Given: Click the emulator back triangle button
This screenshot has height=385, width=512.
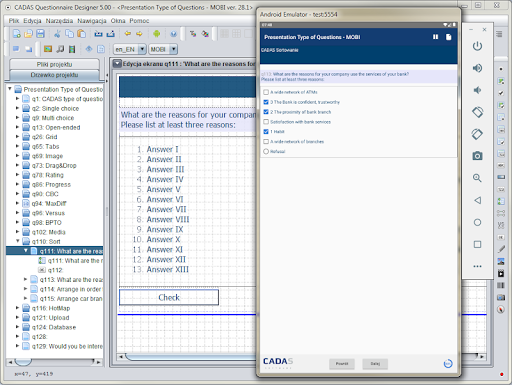Looking at the screenshot, I should click(477, 200).
